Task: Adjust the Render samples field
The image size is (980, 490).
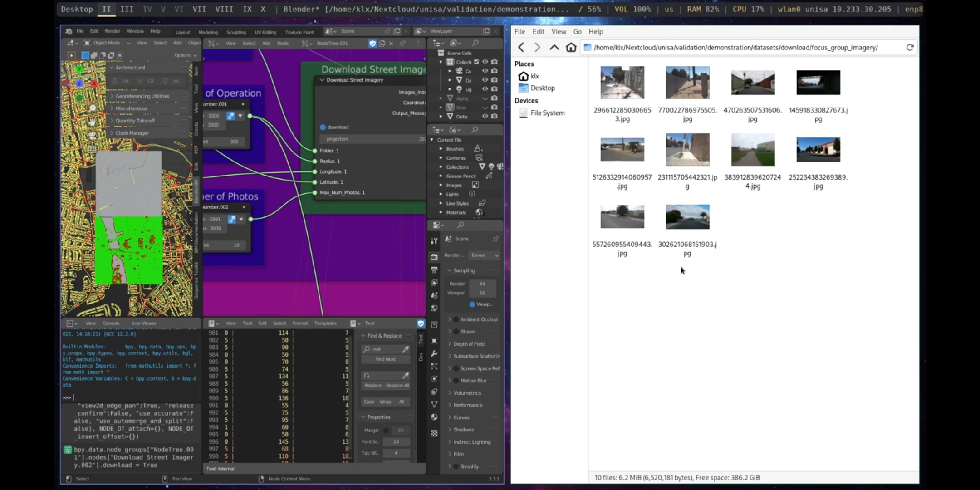Action: (x=482, y=284)
